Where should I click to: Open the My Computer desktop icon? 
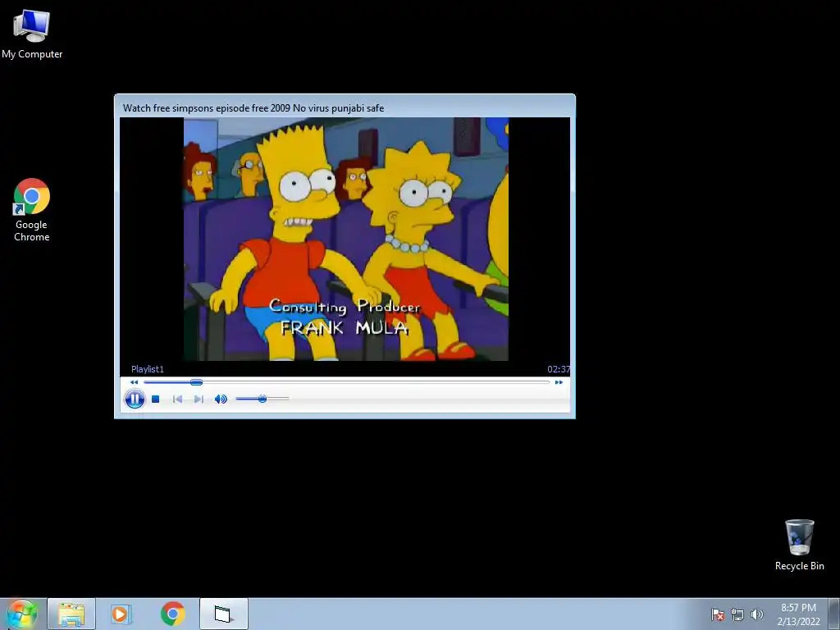pos(32,34)
